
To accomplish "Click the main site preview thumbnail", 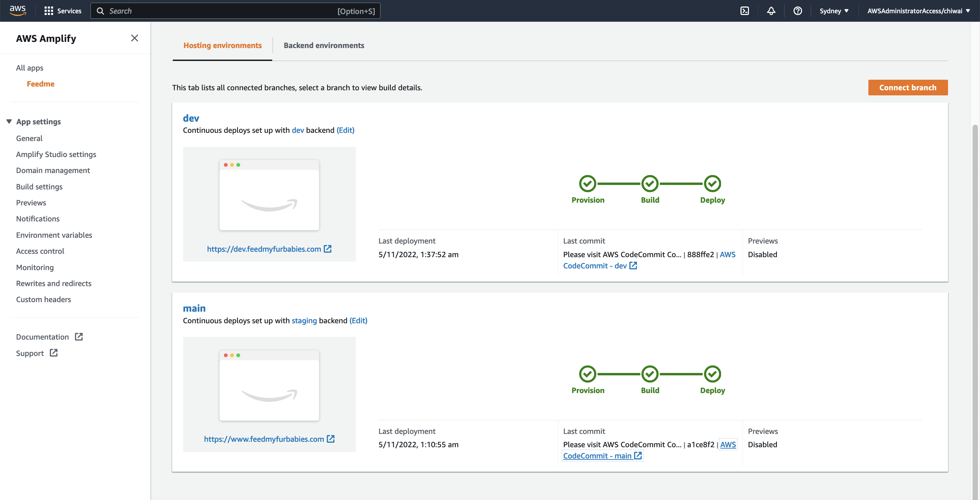I will tap(269, 385).
